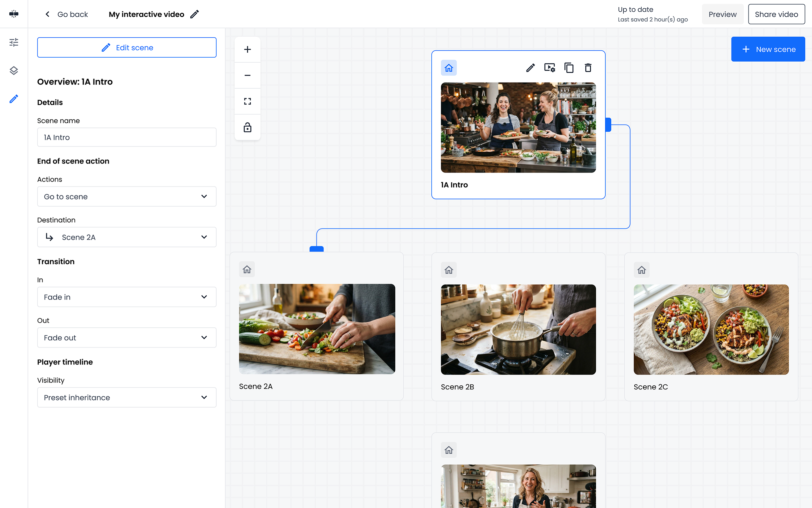Open the sliders settings sidebar icon
This screenshot has height=508, width=812.
[14, 42]
